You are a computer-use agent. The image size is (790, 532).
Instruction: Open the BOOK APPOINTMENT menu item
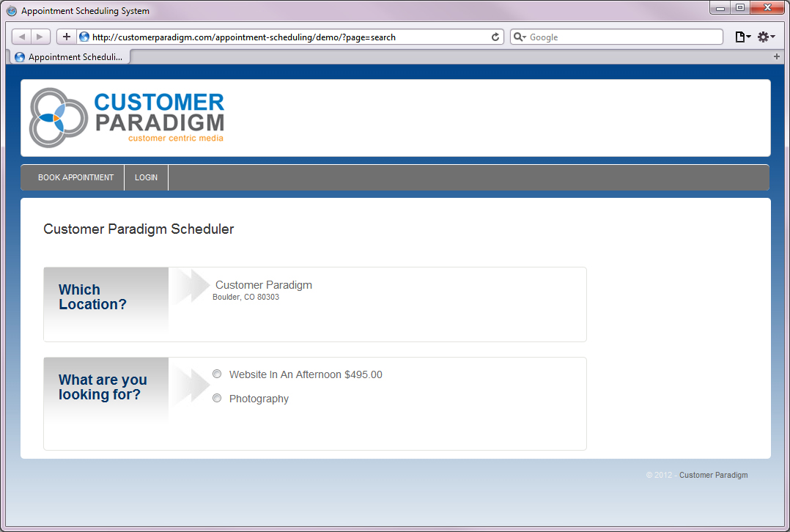point(75,177)
